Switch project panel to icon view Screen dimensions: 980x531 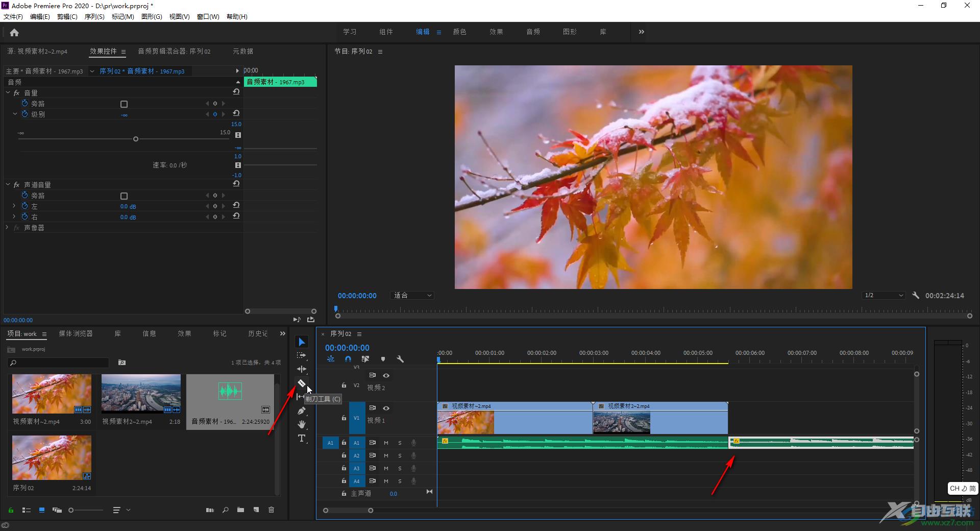coord(42,510)
